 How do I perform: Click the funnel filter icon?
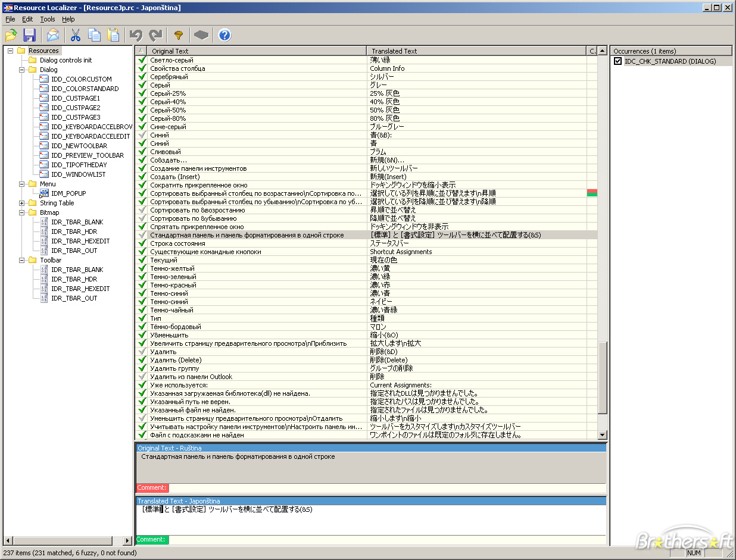[178, 35]
